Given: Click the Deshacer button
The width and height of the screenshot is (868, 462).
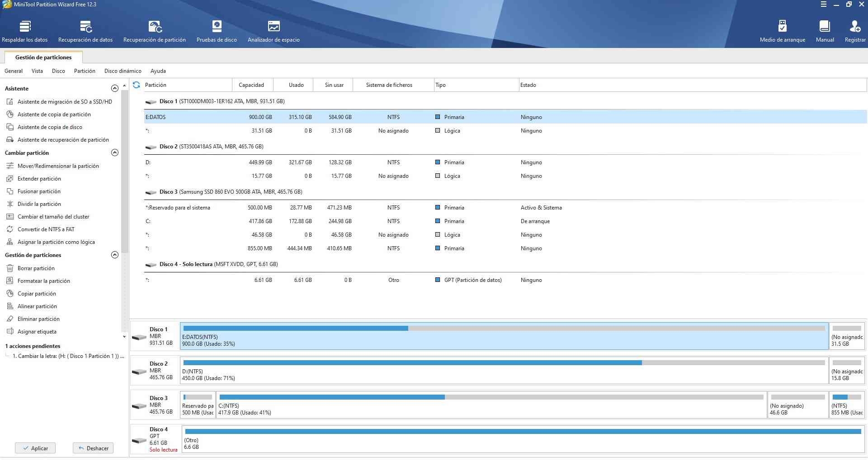Looking at the screenshot, I should pos(93,448).
